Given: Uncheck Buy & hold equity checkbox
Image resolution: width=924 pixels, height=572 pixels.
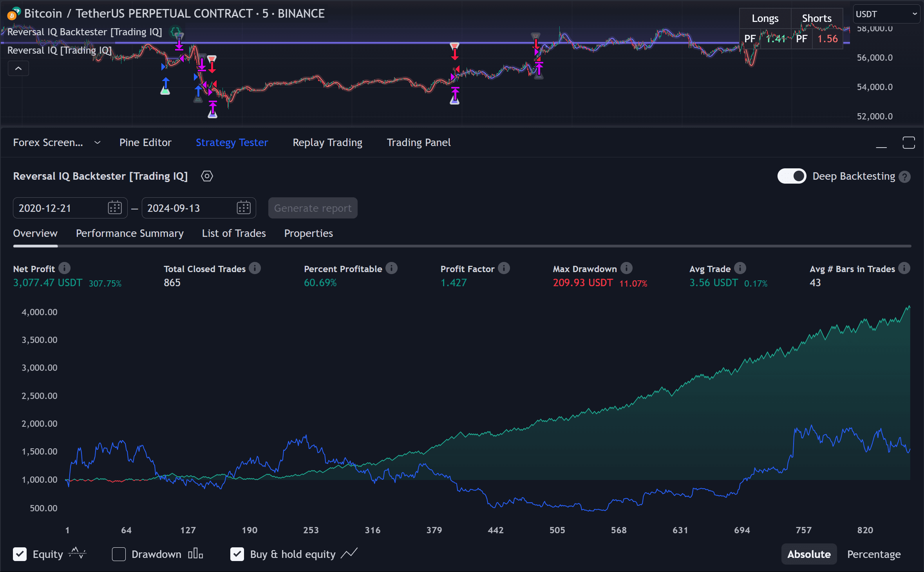Looking at the screenshot, I should [237, 554].
